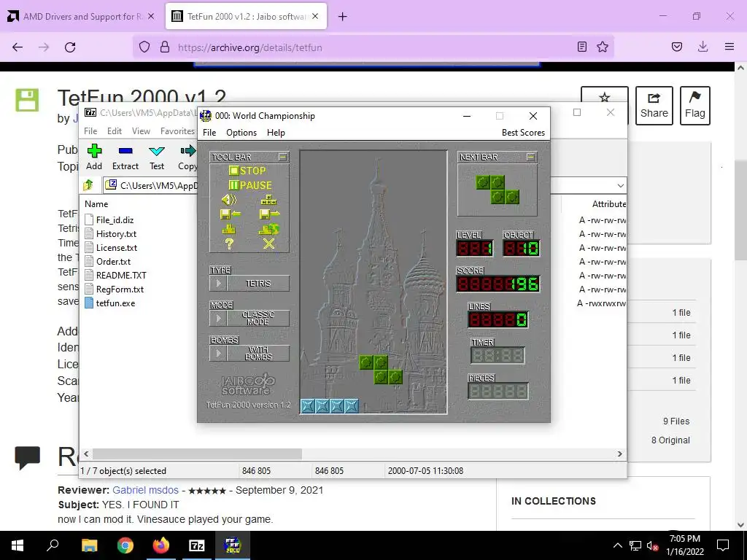Image resolution: width=747 pixels, height=560 pixels.
Task: Click the 7-Zip horizontal scrollbar thumb
Action: [197, 454]
